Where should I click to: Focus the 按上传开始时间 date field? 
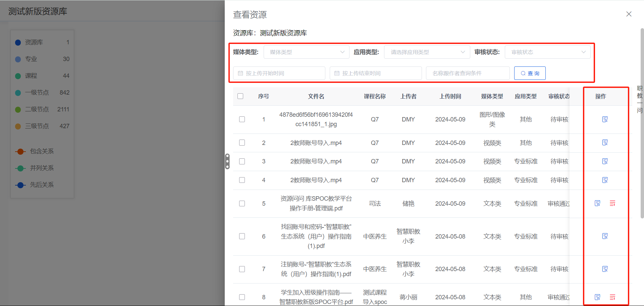click(279, 73)
